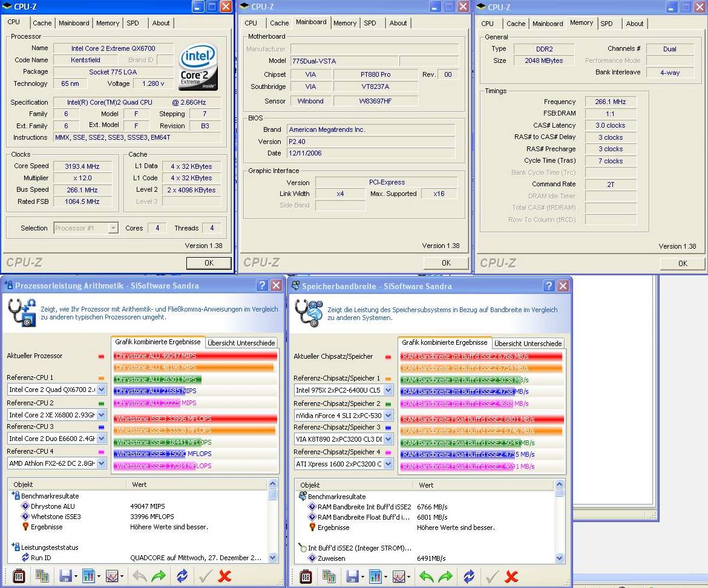The height and width of the screenshot is (588, 708).
Task: Click the Leistungsteststatus group heading
Action: (x=50, y=547)
